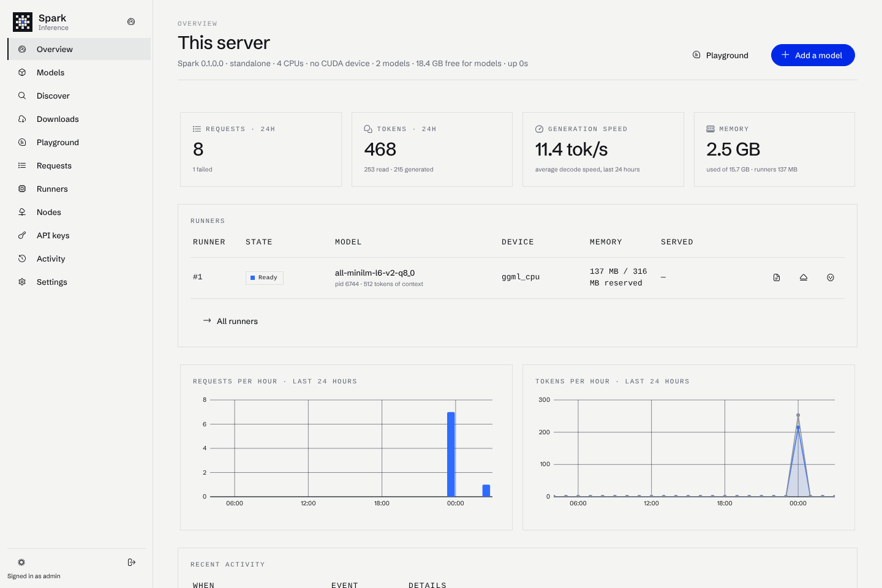The image size is (882, 588).
Task: Click the Ready state badge for runner #1
Action: (265, 277)
